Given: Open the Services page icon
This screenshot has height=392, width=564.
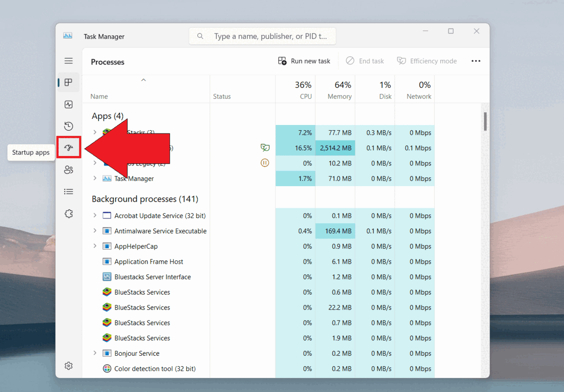Looking at the screenshot, I should [69, 213].
